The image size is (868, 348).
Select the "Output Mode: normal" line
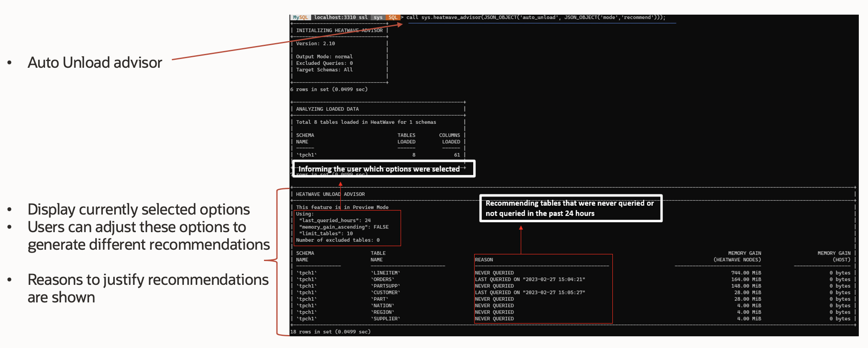(324, 56)
